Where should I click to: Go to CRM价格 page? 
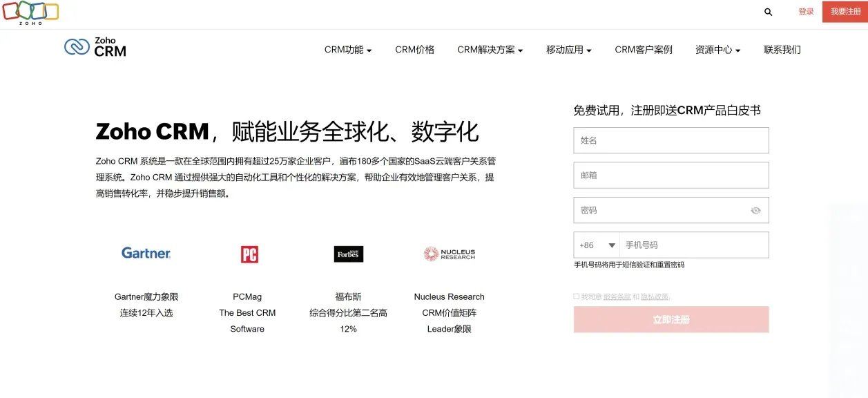coord(415,50)
